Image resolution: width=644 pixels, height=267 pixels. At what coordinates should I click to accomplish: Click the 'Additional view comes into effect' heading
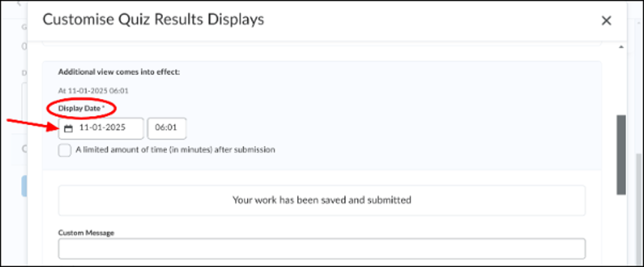(119, 72)
